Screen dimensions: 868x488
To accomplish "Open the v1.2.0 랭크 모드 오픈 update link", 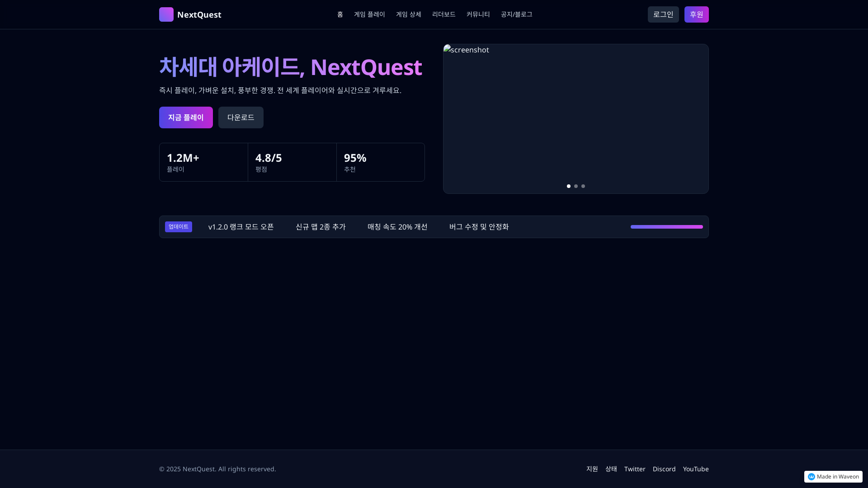I will [x=241, y=226].
